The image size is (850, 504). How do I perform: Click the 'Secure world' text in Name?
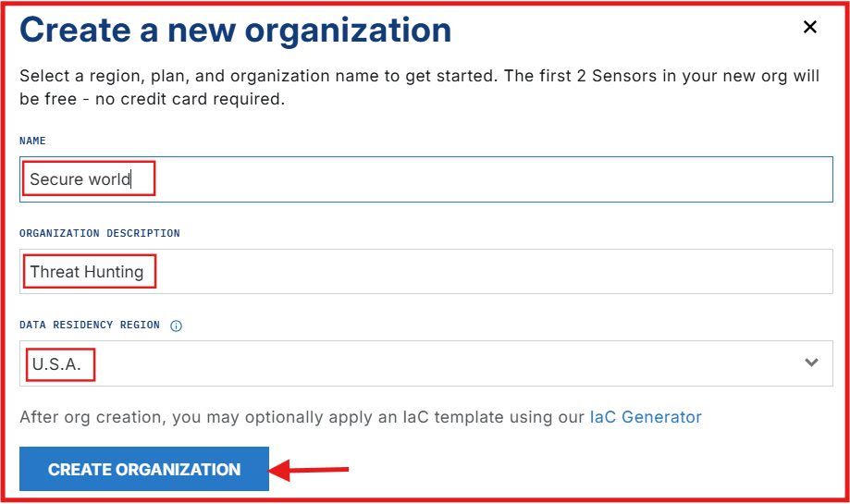coord(80,179)
